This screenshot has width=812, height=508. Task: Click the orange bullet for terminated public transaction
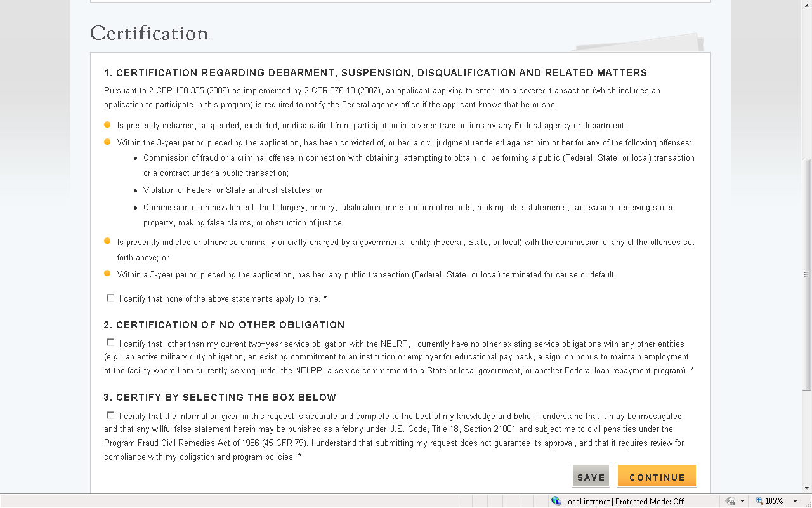107,274
